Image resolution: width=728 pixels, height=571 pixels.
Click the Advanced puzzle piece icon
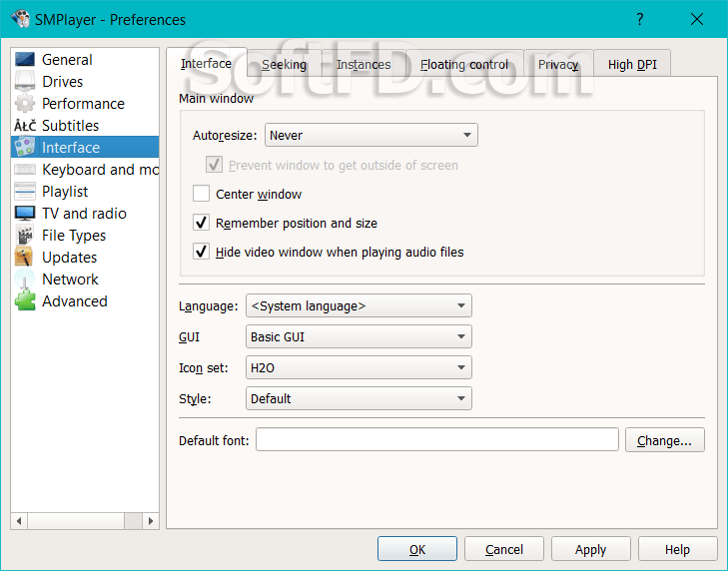[x=25, y=300]
